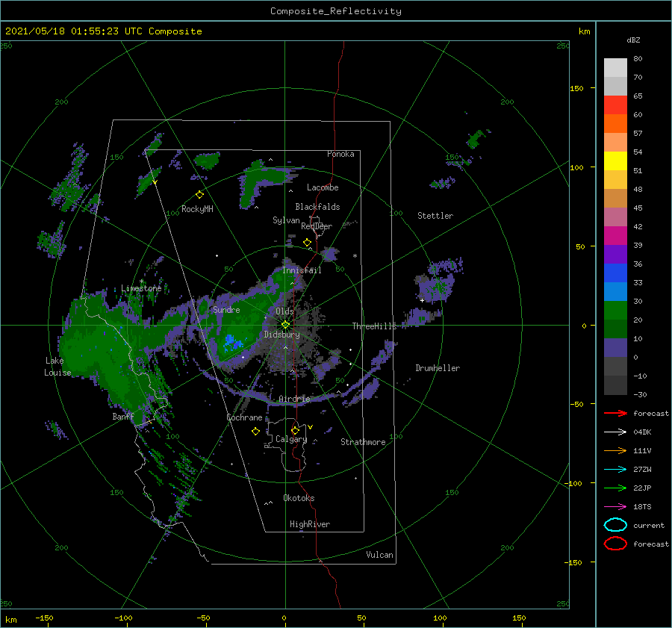Click the Olds town label

click(x=284, y=311)
